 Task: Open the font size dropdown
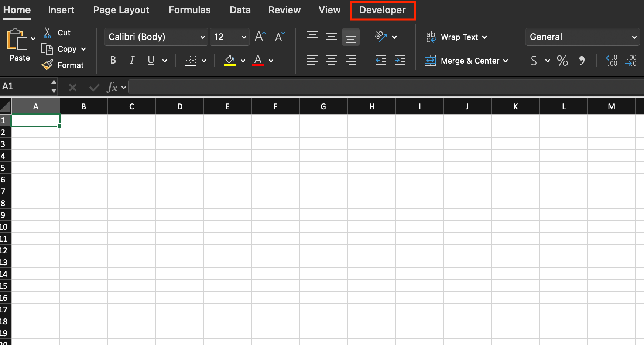coord(243,37)
